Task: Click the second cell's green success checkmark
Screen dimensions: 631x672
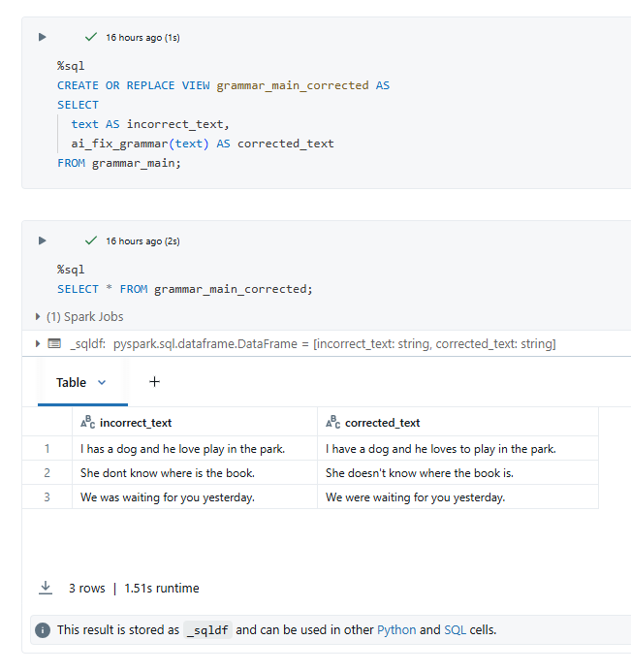Action: [x=91, y=240]
